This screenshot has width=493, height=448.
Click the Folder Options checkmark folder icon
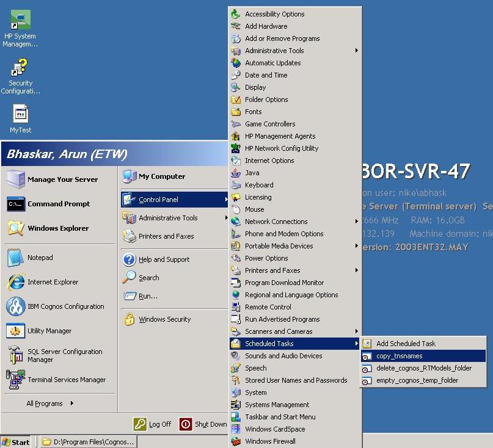236,99
